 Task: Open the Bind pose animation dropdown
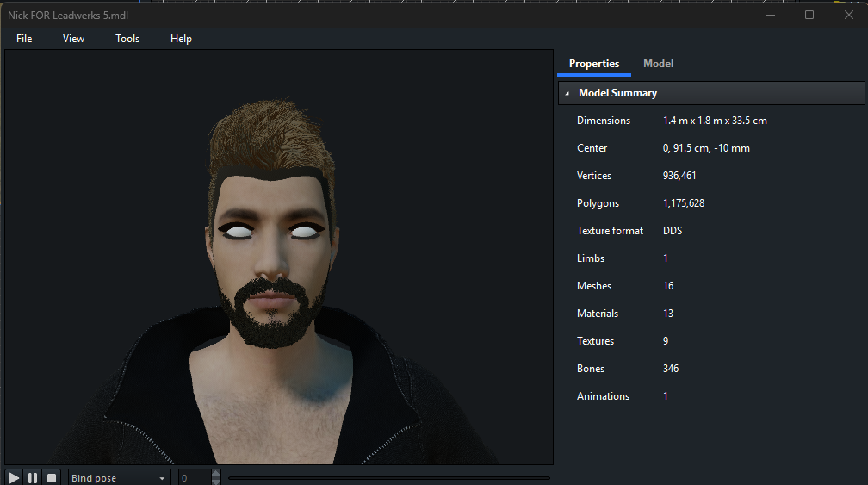coord(119,478)
